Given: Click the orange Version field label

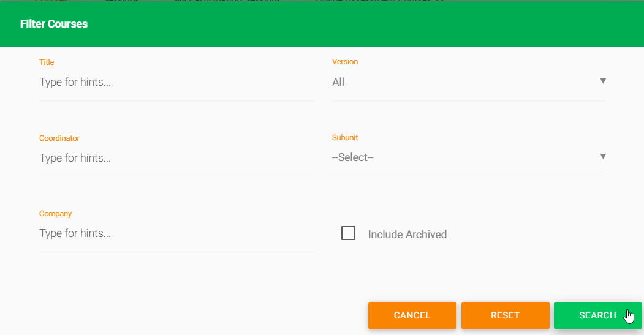Looking at the screenshot, I should 345,62.
